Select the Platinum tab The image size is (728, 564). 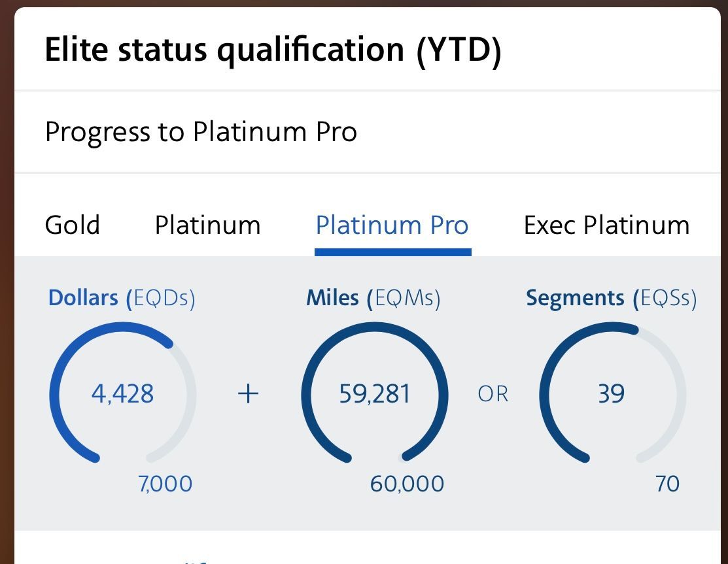point(207,225)
